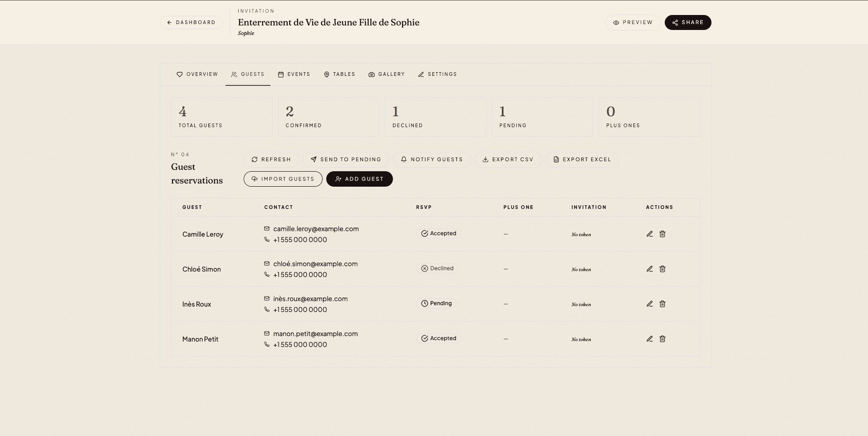The width and height of the screenshot is (868, 436).
Task: Click title Enterrement de Vie de Jeune Fille
Action: [x=329, y=22]
